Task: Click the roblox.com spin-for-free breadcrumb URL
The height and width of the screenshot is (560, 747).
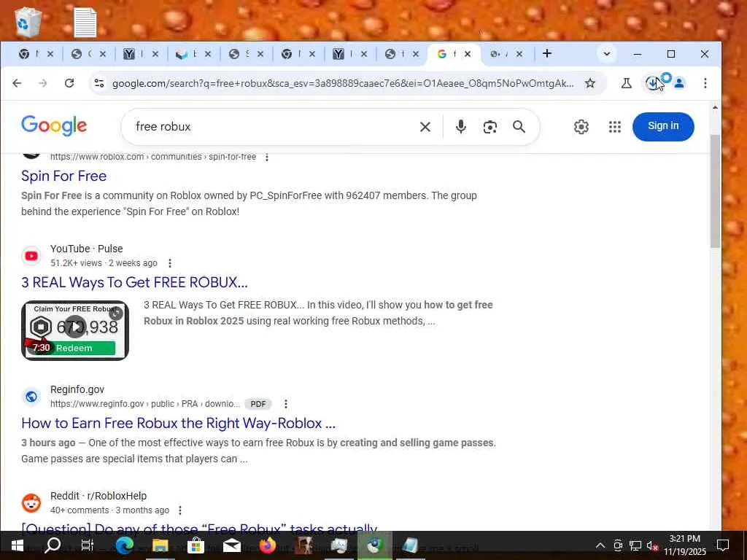Action: coord(153,157)
